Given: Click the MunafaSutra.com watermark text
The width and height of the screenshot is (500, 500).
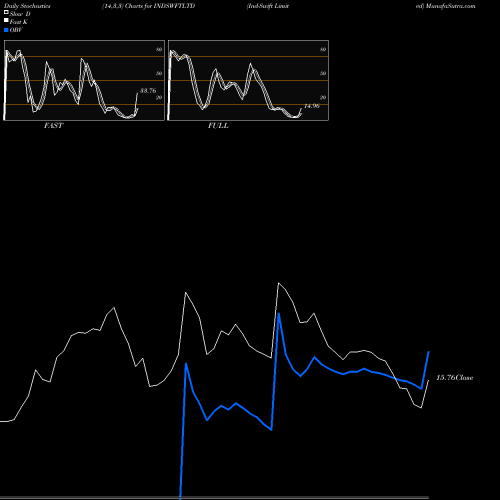Looking at the screenshot, I should 450,6.
